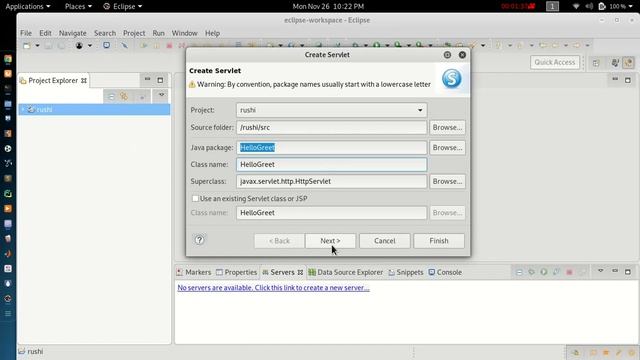Click the first Class name input field
The height and width of the screenshot is (360, 640).
[x=331, y=164]
